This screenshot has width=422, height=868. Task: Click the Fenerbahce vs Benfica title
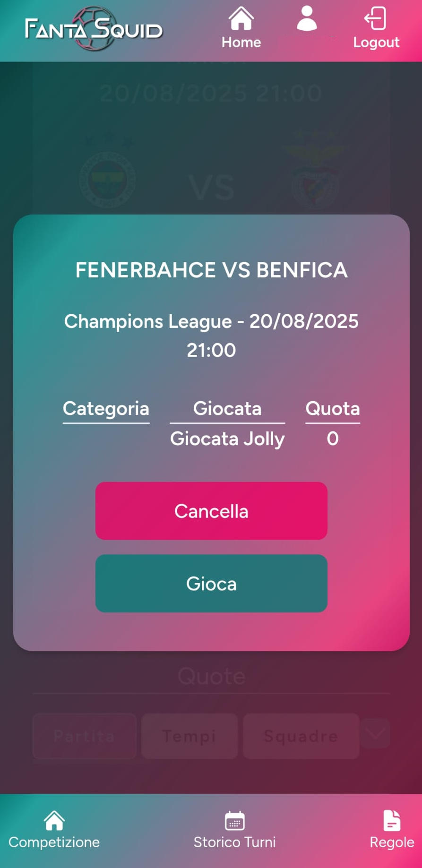coord(211,270)
